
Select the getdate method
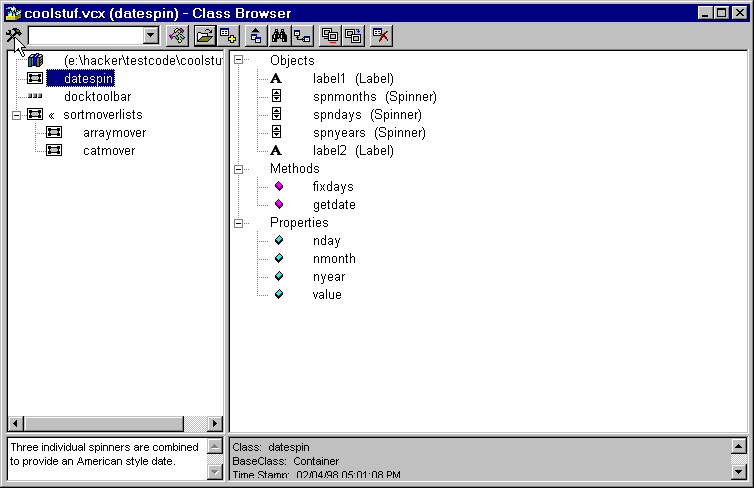pyautogui.click(x=333, y=205)
